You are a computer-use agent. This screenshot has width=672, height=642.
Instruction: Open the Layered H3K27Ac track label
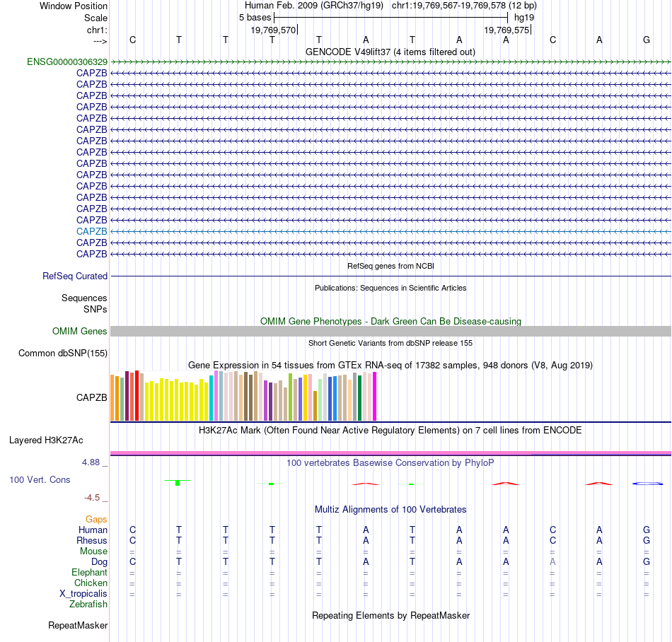[46, 440]
